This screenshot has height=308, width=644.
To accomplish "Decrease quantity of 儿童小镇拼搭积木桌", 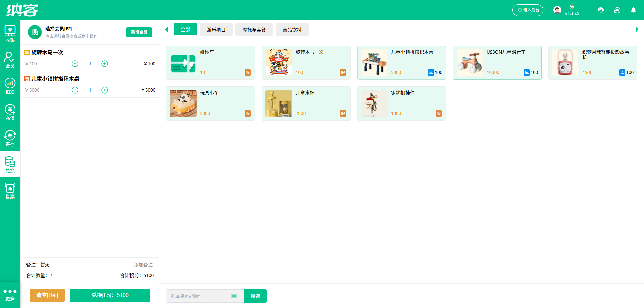I will [x=75, y=90].
